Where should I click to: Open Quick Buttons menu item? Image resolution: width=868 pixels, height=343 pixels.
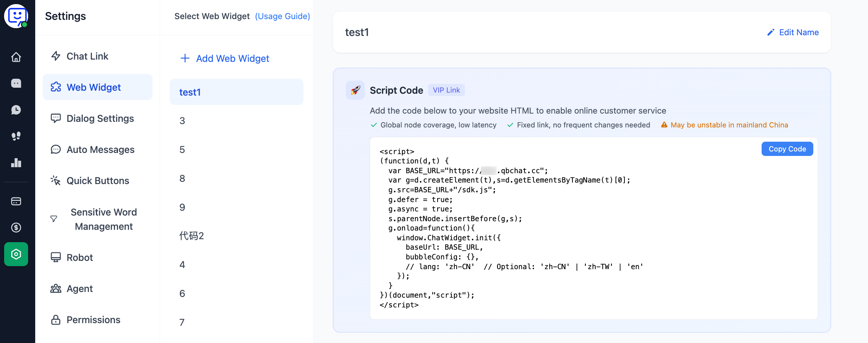tap(97, 180)
